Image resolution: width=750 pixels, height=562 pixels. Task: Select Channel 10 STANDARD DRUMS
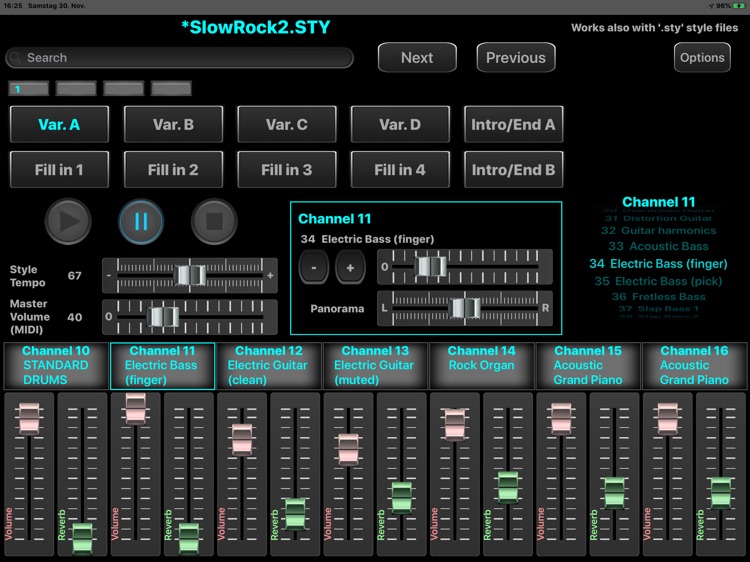[56, 366]
